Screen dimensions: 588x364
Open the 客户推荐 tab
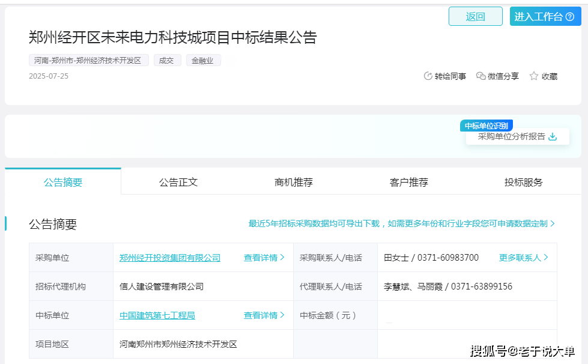(409, 182)
